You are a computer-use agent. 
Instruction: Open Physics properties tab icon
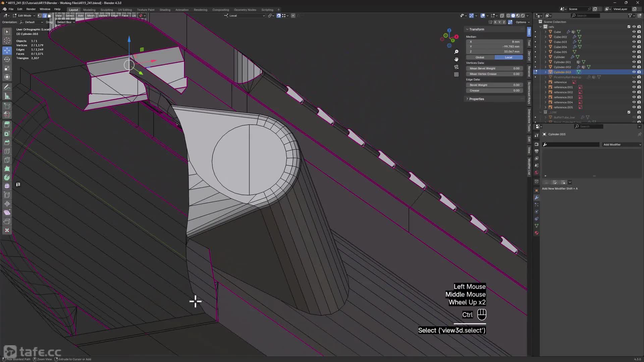pos(536,212)
